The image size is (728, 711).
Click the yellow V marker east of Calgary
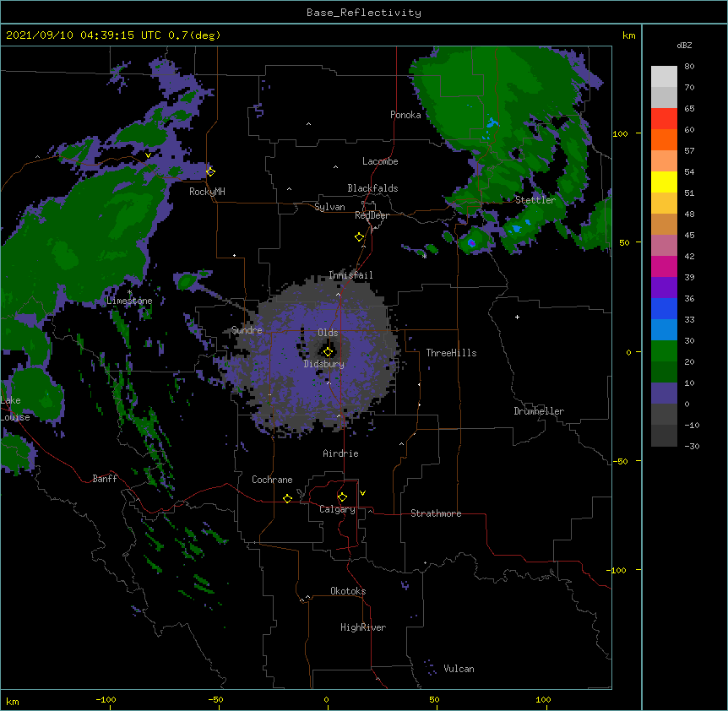pyautogui.click(x=362, y=493)
